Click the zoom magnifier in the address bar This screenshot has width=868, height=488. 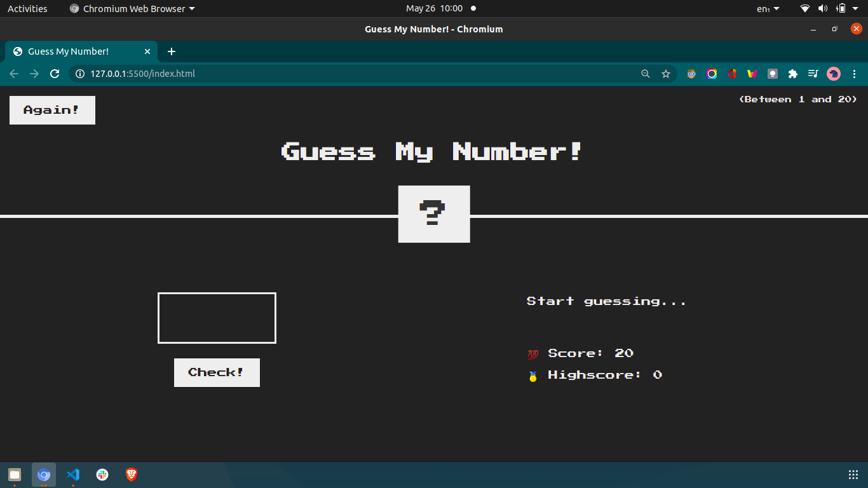click(x=646, y=74)
